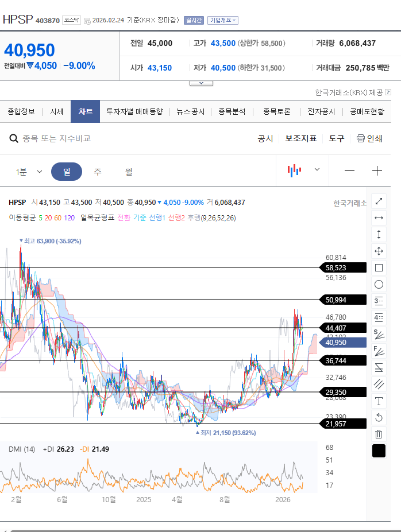Select the parallel lines drawing tool
This screenshot has height=532, width=401.
(x=379, y=384)
